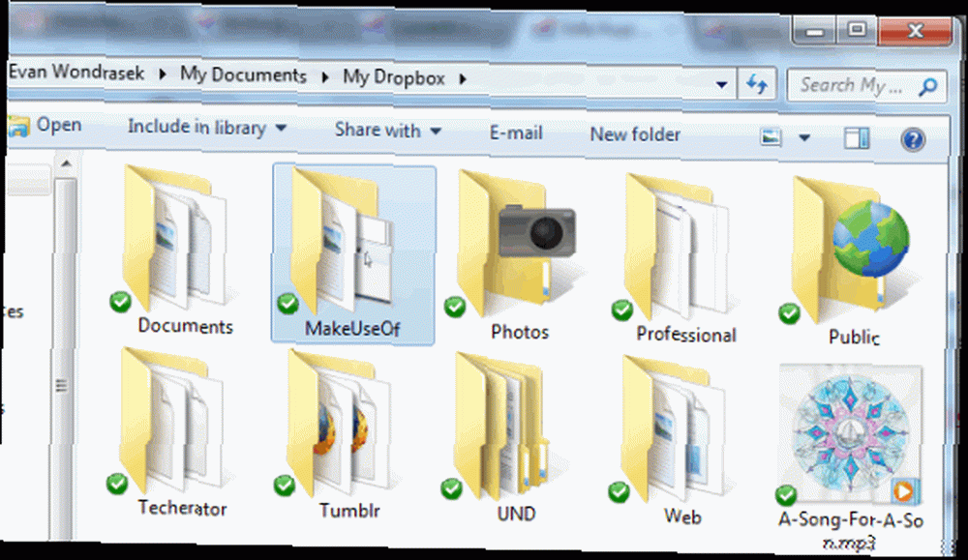Expand the arrow after Evan Wondrasek breadcrumb

[x=163, y=74]
